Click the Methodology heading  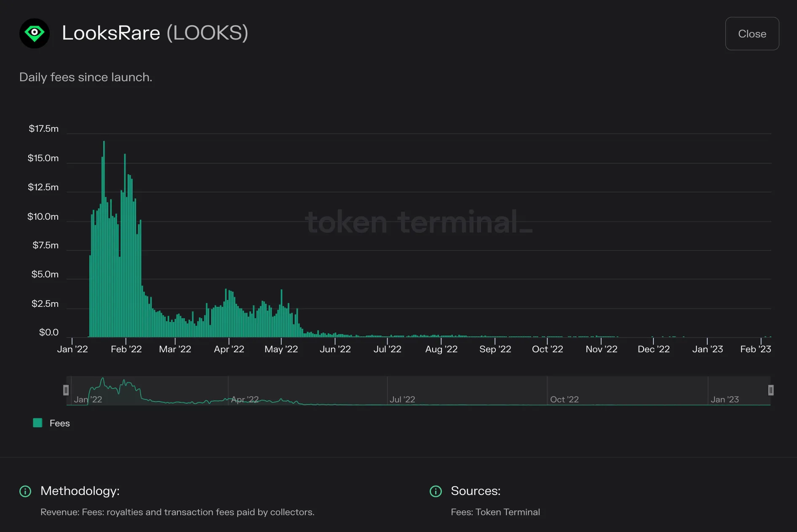coord(80,491)
